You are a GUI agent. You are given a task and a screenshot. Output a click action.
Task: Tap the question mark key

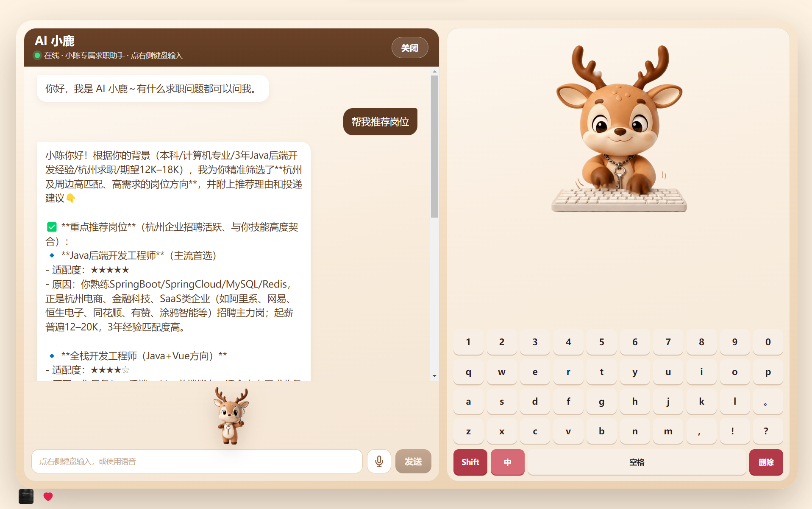pyautogui.click(x=768, y=431)
